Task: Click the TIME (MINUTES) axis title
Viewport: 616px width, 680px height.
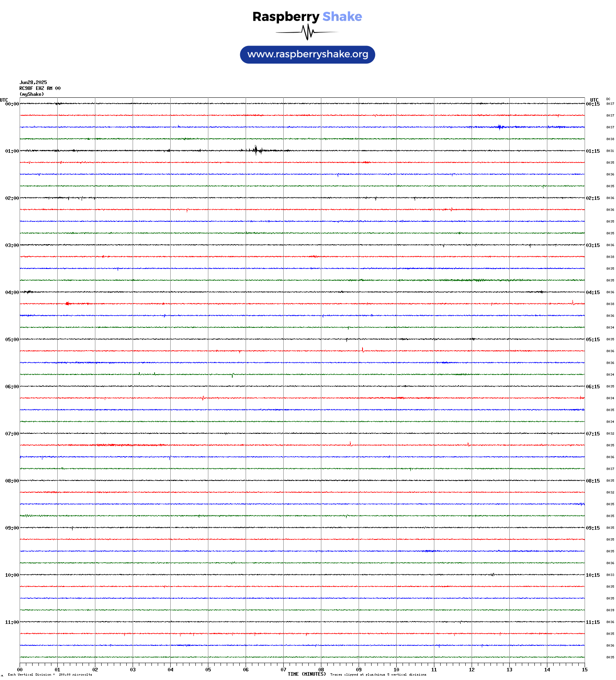Action: (307, 674)
